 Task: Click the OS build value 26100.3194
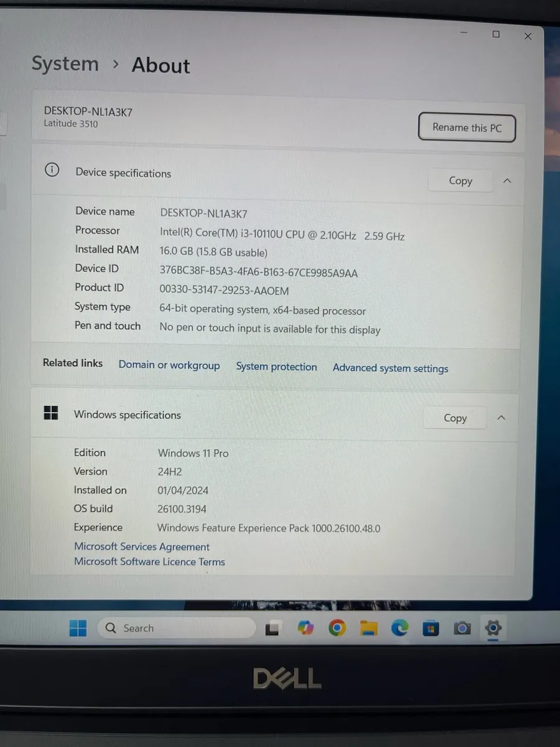(x=182, y=509)
